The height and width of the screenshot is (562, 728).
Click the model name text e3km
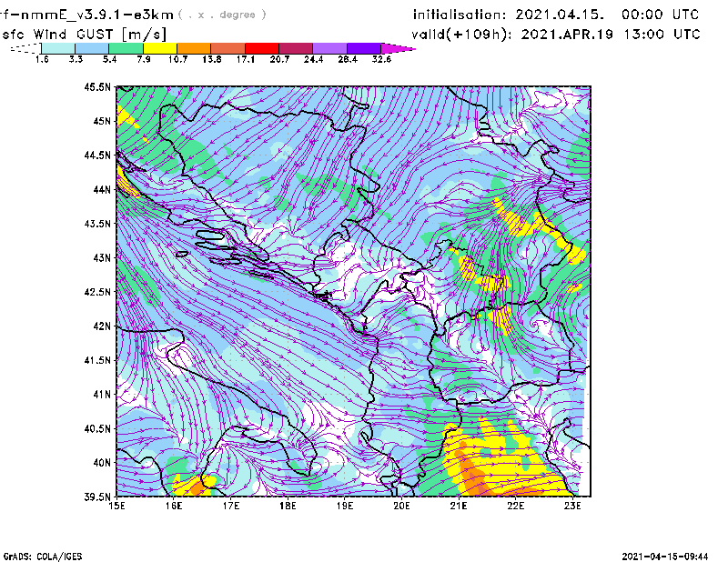pos(154,15)
